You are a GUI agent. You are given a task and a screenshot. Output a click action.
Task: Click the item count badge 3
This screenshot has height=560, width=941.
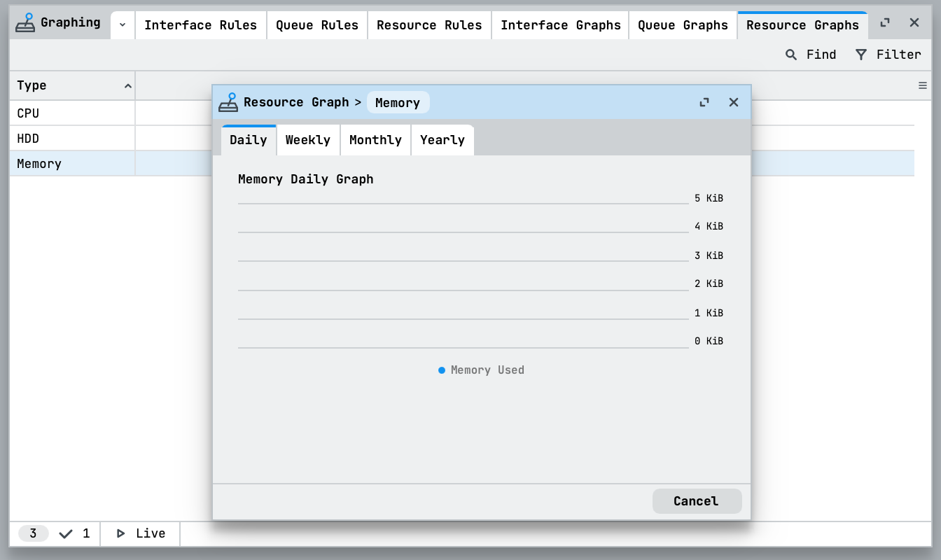tap(33, 533)
